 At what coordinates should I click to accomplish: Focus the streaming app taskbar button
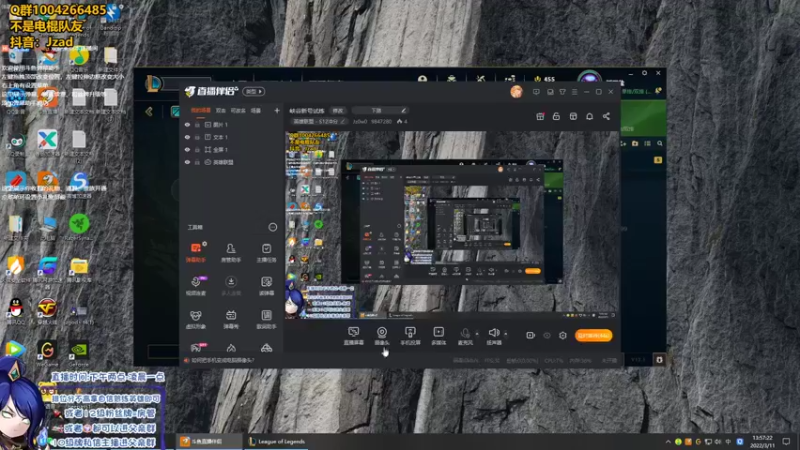pos(209,441)
